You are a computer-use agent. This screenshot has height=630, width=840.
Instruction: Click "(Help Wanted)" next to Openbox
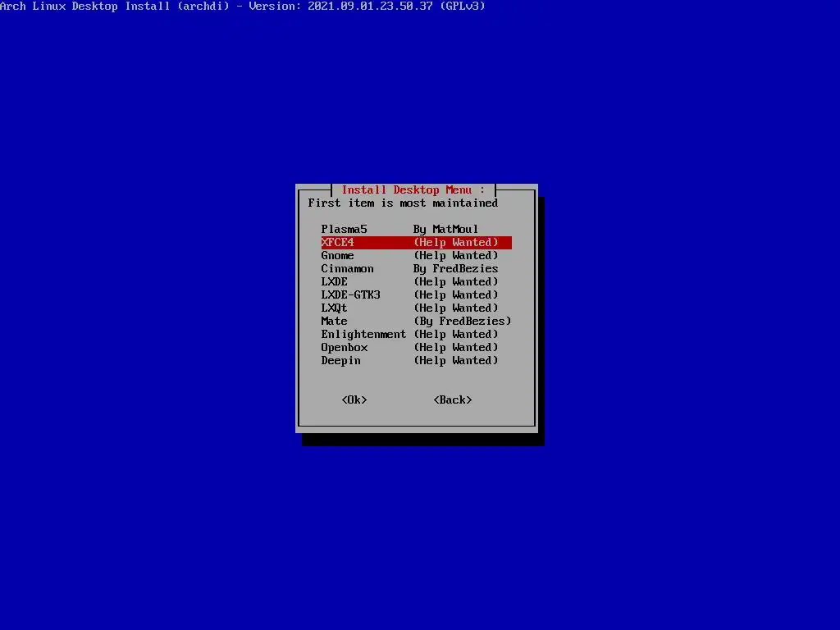pos(456,348)
